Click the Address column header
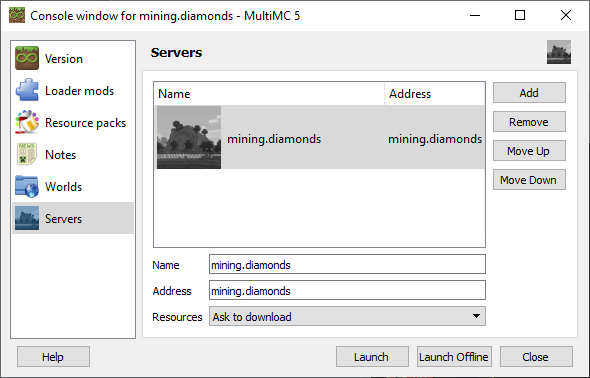The height and width of the screenshot is (378, 590). point(435,94)
